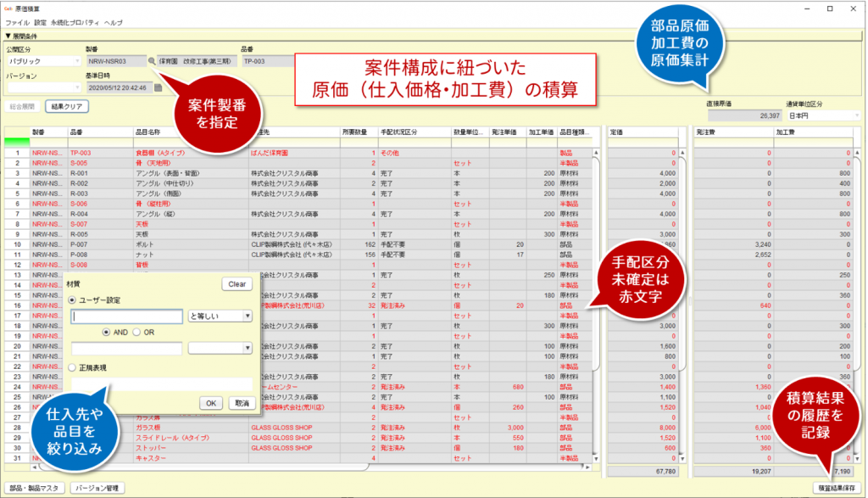868x498 pixels.
Task: Click the 積算結果保存 button
Action: point(837,488)
